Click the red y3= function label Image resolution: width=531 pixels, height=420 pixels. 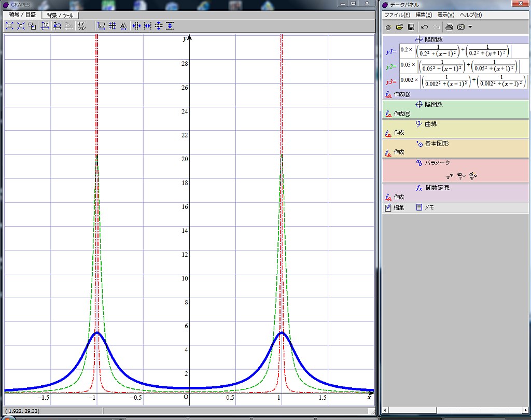[x=391, y=82]
